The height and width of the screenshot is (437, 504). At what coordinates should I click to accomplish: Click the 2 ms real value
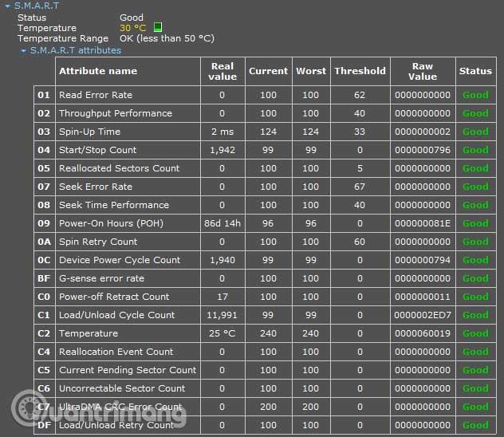pos(222,132)
